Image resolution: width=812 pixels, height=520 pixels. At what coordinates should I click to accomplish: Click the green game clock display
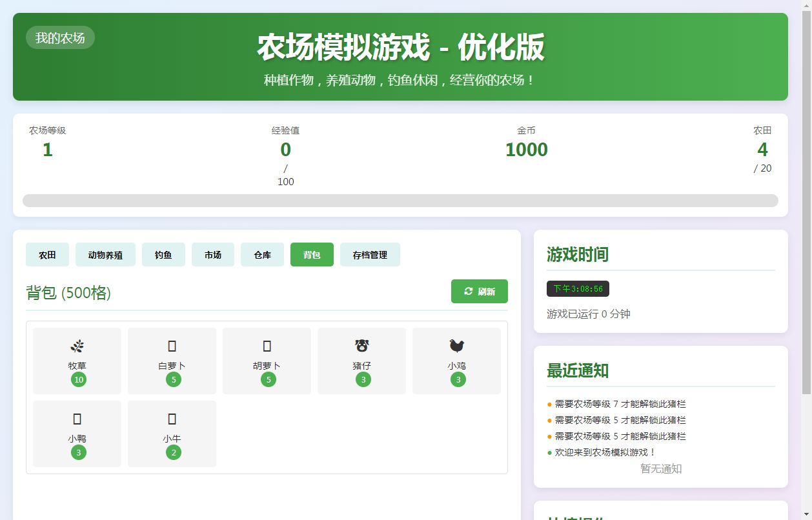(x=578, y=289)
